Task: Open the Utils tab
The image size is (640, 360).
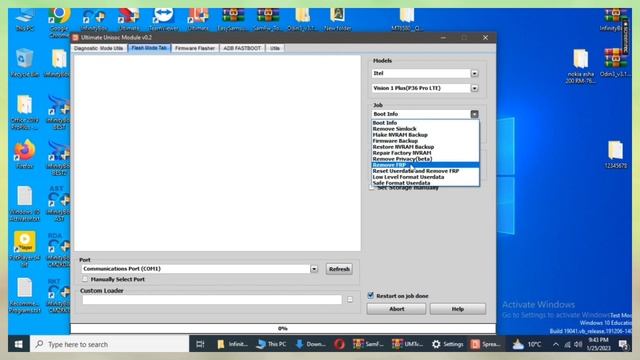Action: click(x=275, y=48)
